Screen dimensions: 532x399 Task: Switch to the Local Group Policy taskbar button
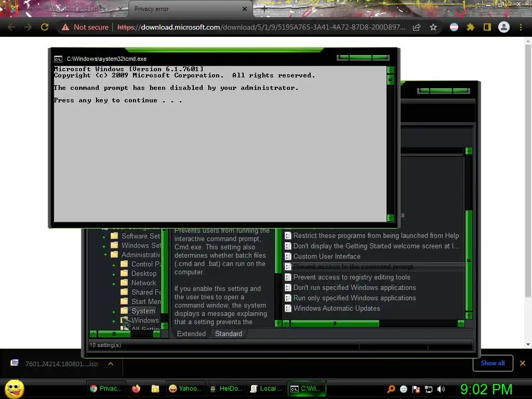[267, 389]
